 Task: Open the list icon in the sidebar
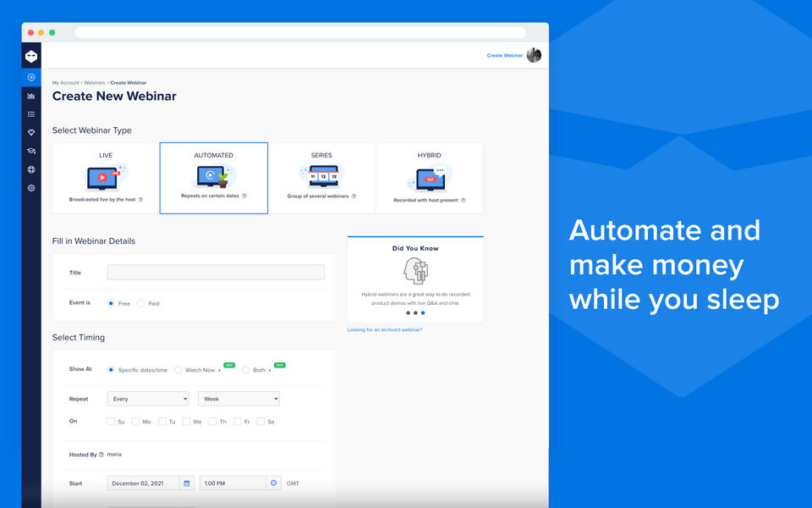(x=31, y=114)
